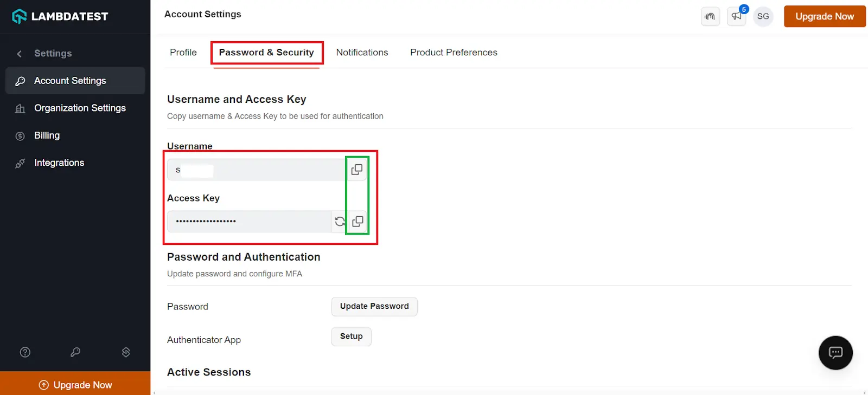The image size is (868, 395).
Task: Open Billing from the sidebar
Action: (47, 135)
